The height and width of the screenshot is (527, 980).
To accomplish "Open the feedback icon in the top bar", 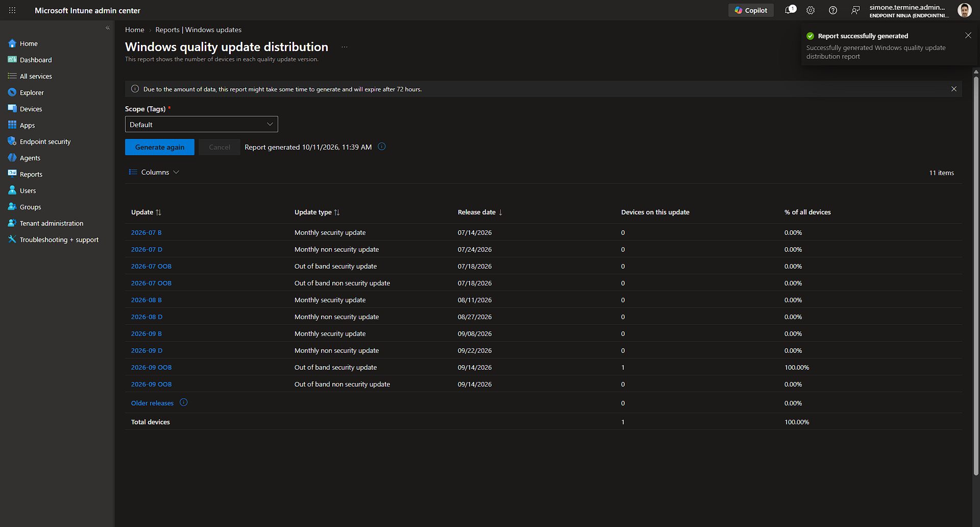I will point(855,10).
